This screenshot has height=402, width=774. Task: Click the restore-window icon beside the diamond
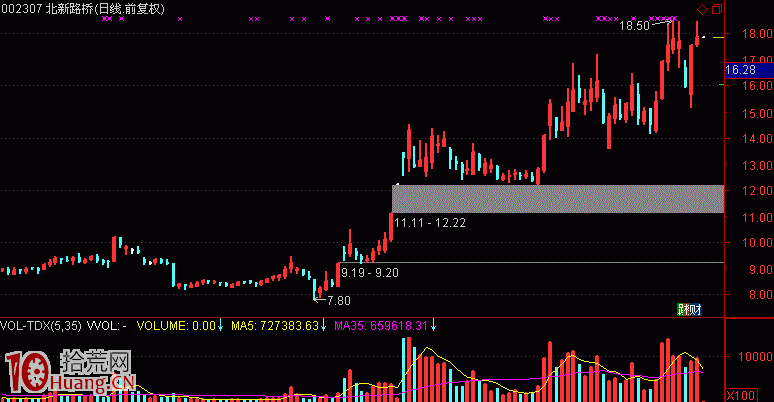pos(717,9)
